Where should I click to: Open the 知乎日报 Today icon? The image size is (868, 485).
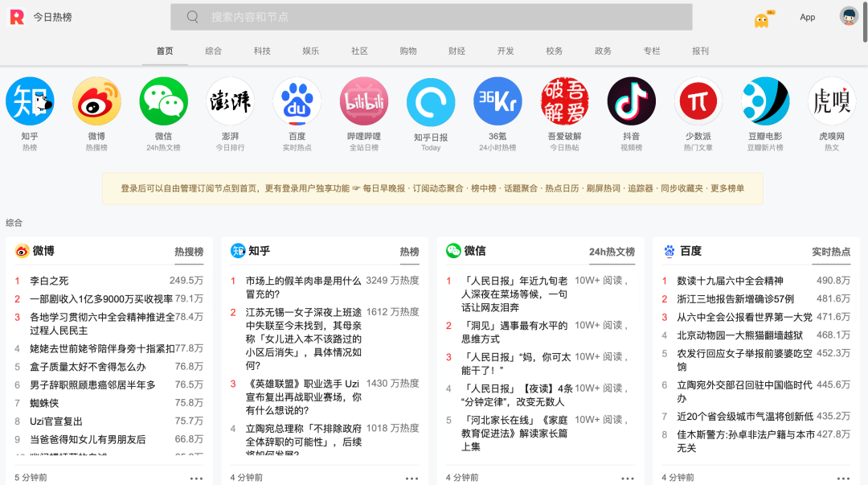[431, 101]
